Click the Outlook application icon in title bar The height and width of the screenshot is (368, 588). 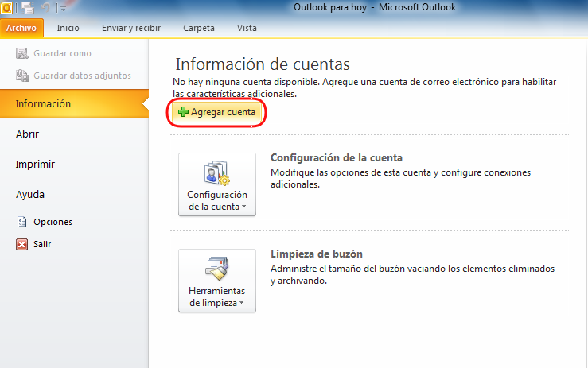tap(6, 7)
